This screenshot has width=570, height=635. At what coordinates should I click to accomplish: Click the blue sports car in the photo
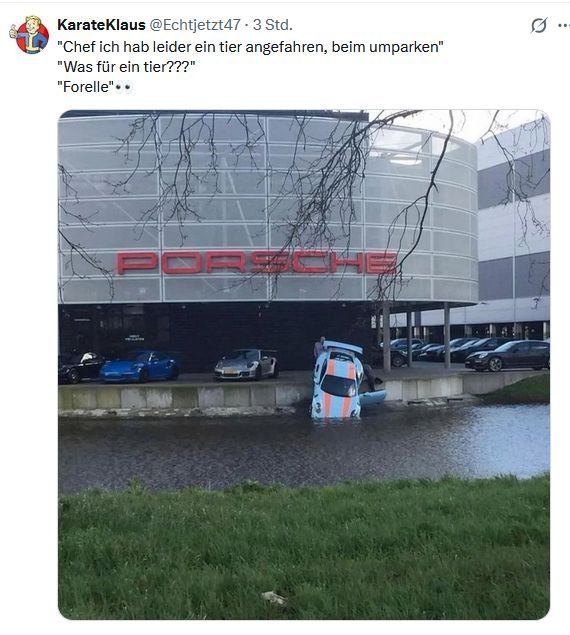(x=140, y=367)
